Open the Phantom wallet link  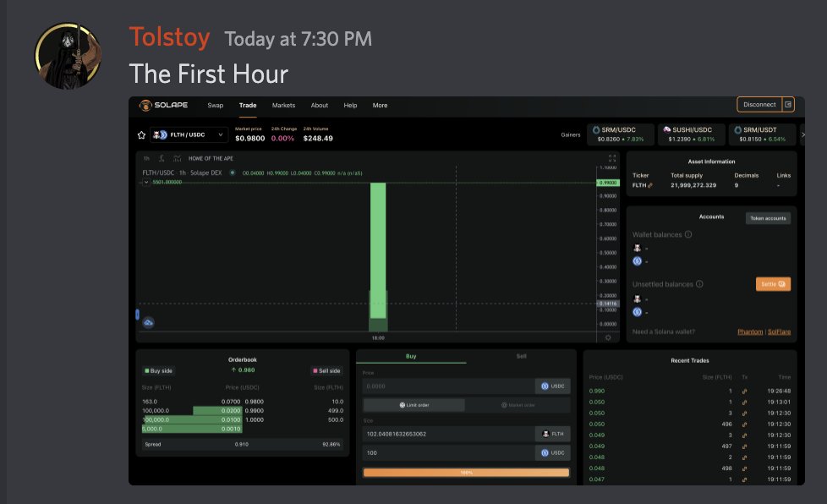click(750, 331)
